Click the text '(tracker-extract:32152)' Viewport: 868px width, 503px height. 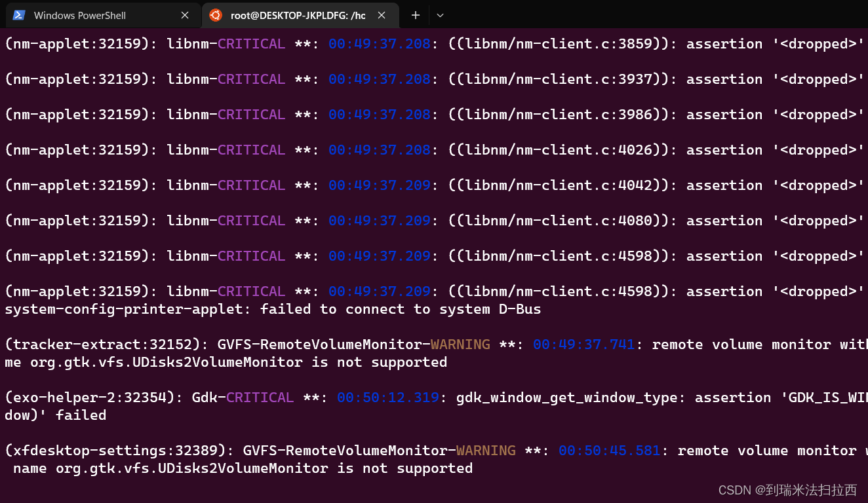pyautogui.click(x=103, y=345)
